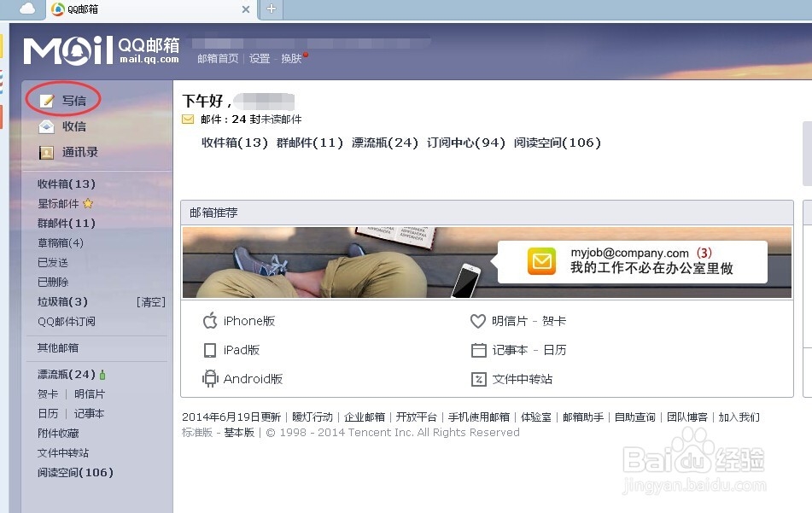Viewport: 812px width, 513px height.
Task: Open the Android版 app icon
Action: pos(209,378)
